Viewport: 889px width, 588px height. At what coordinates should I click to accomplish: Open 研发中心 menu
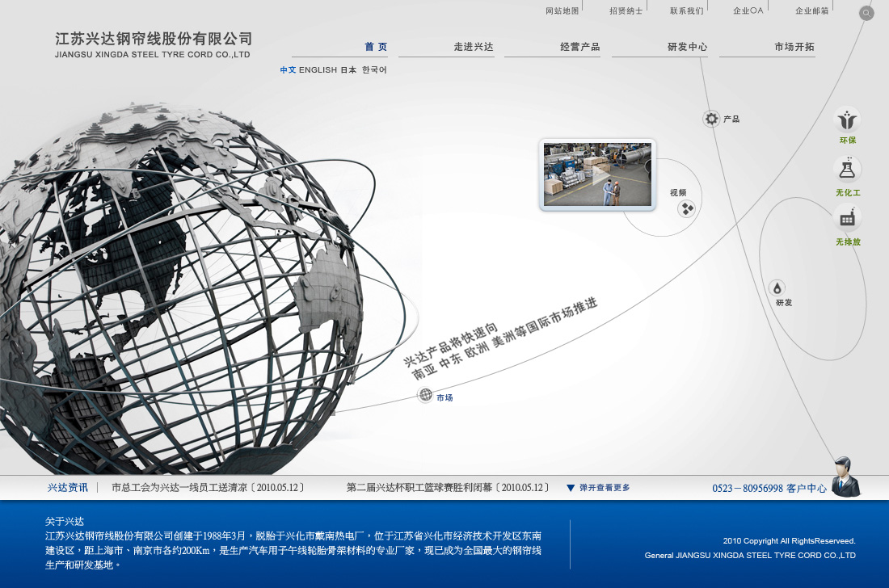point(687,47)
